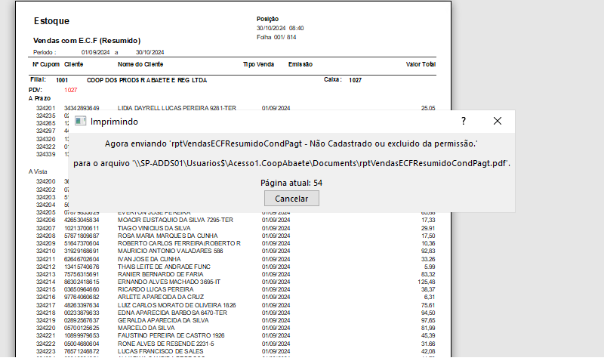Click the Cancelar button

click(x=291, y=198)
